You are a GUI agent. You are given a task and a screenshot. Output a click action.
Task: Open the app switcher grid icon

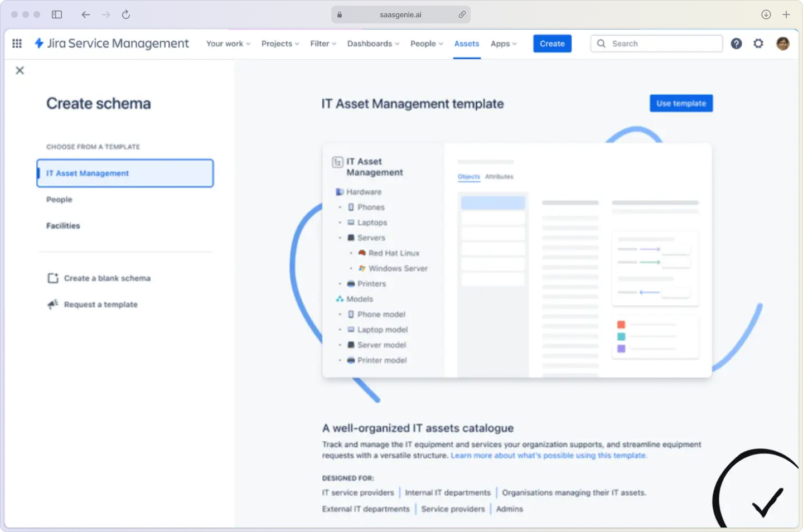pos(17,43)
